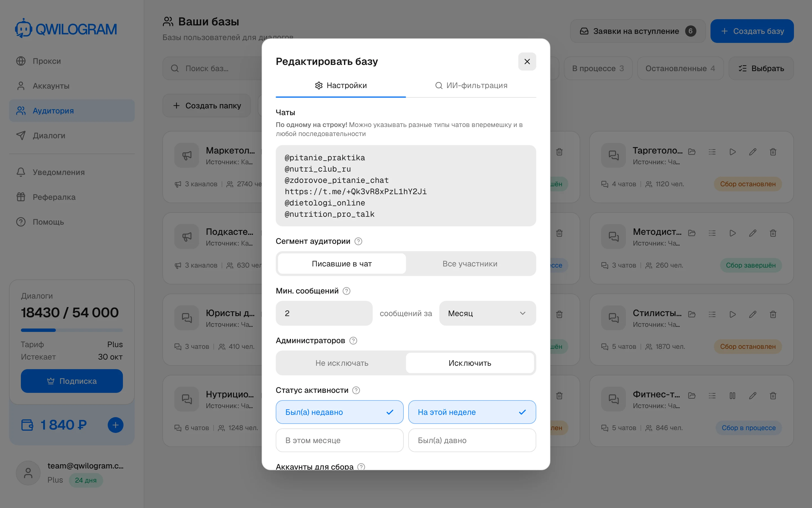Click Создать базу button
812x508 pixels.
point(752,31)
